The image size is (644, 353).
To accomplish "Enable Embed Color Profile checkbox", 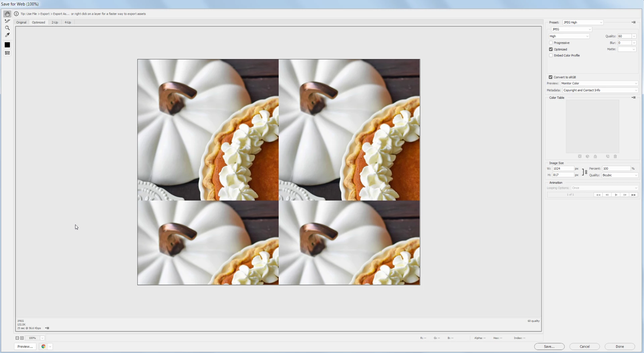I will click(x=551, y=55).
